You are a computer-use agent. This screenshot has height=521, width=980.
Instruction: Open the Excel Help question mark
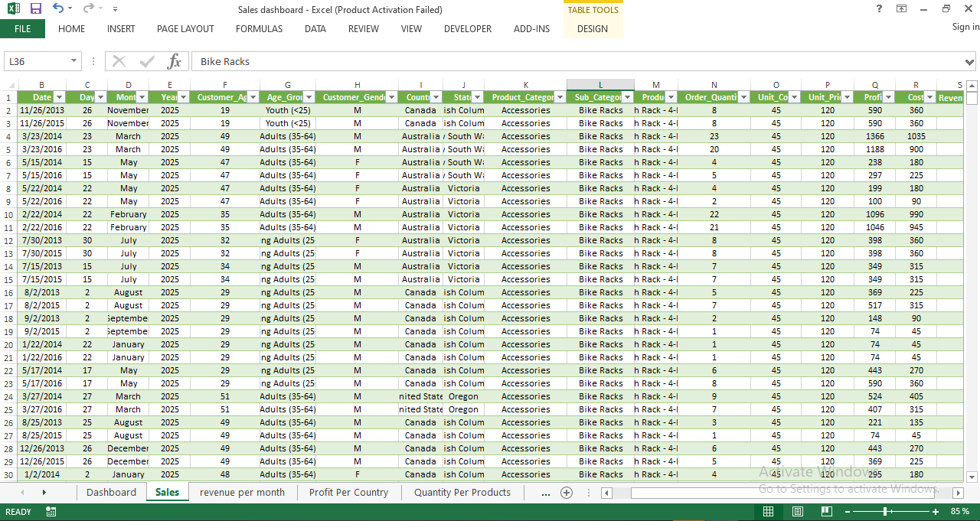(879, 8)
